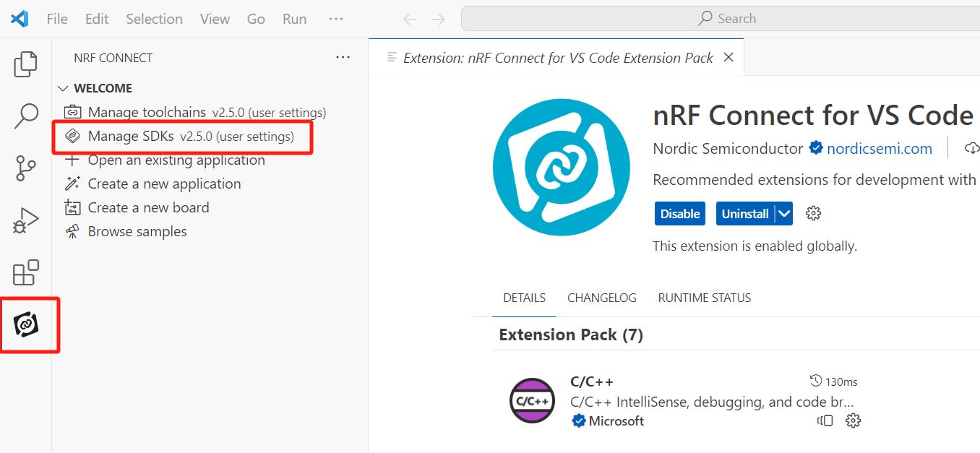Open the Source Control view
Viewport: 980px width, 453px height.
[x=26, y=168]
